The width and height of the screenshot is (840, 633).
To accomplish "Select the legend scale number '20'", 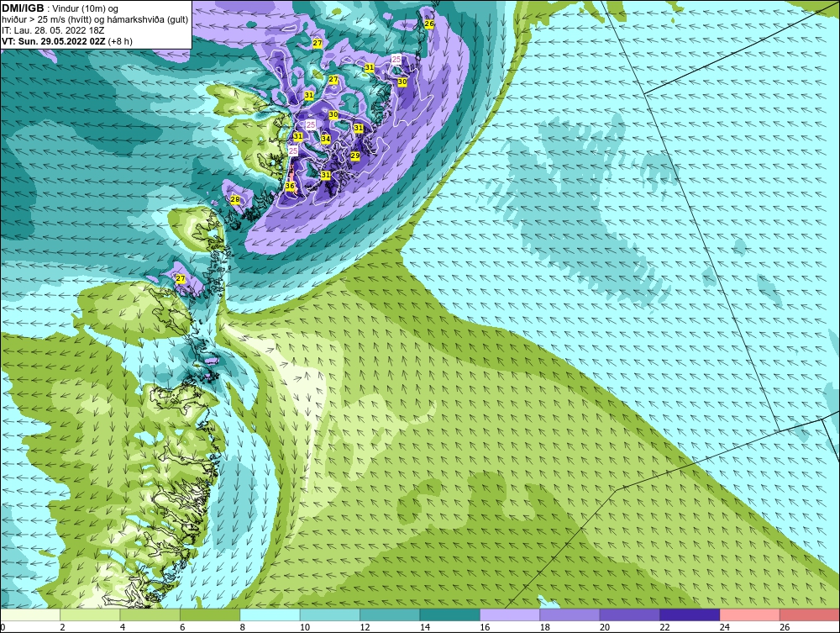I will click(605, 627).
